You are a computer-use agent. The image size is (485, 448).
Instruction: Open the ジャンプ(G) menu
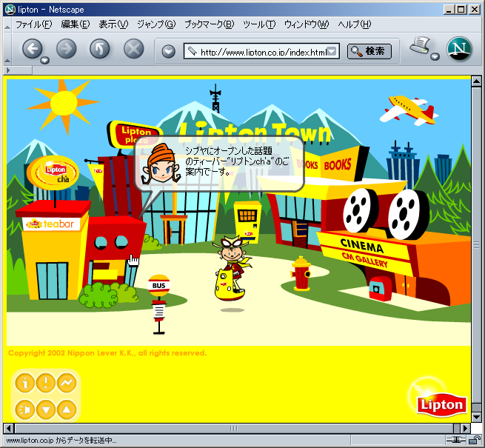tap(156, 24)
